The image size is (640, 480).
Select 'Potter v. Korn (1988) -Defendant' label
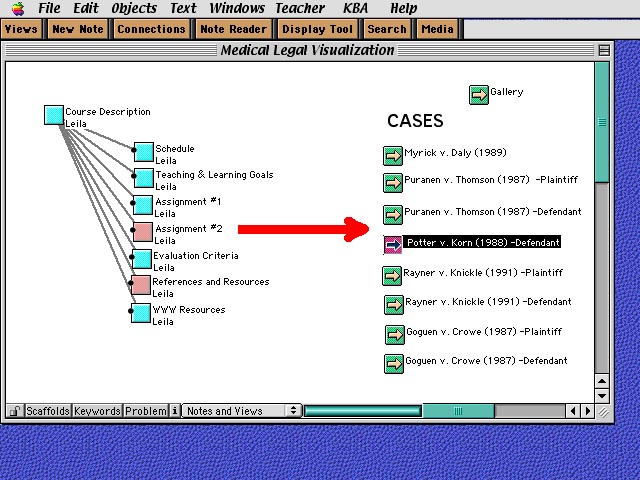pyautogui.click(x=482, y=242)
